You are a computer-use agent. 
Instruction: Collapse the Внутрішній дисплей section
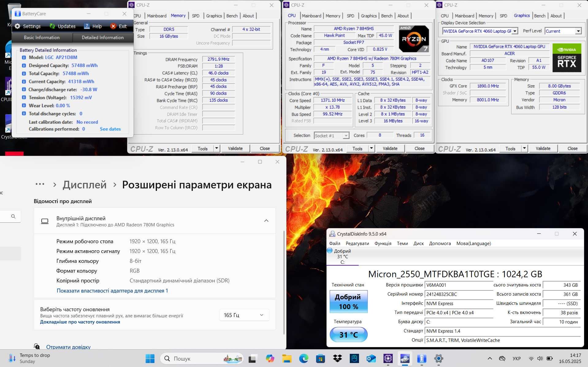point(266,221)
